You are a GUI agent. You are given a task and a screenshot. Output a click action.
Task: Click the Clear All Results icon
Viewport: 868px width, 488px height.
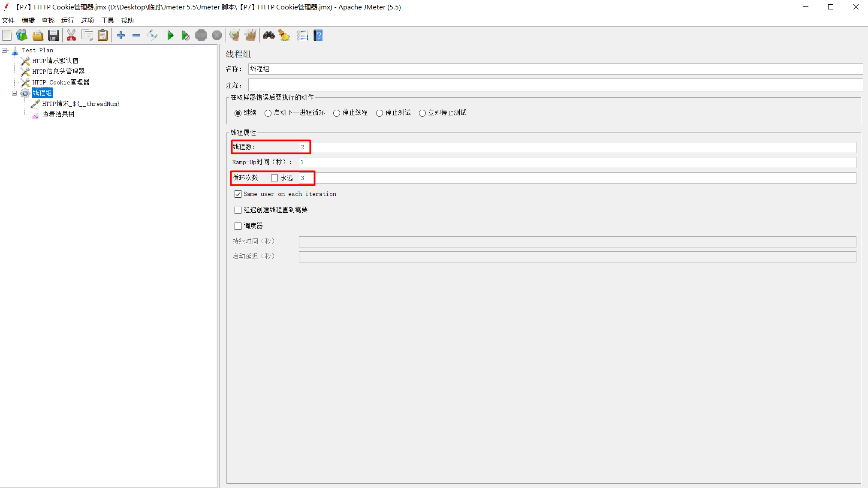[251, 36]
